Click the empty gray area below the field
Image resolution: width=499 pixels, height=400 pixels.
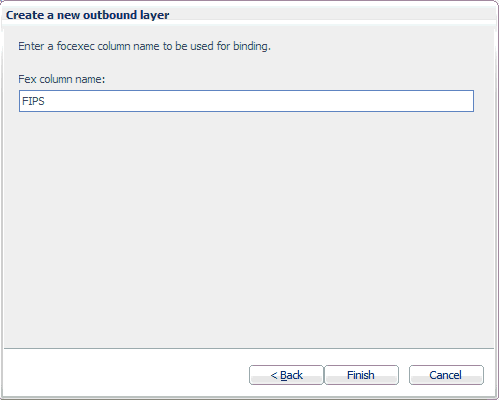coord(248,230)
